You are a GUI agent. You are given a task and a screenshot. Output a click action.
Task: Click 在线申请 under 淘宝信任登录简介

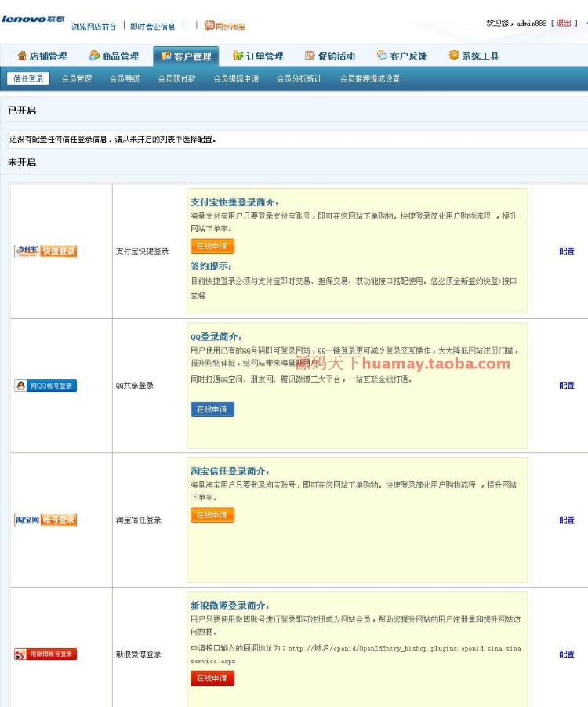[x=212, y=515]
